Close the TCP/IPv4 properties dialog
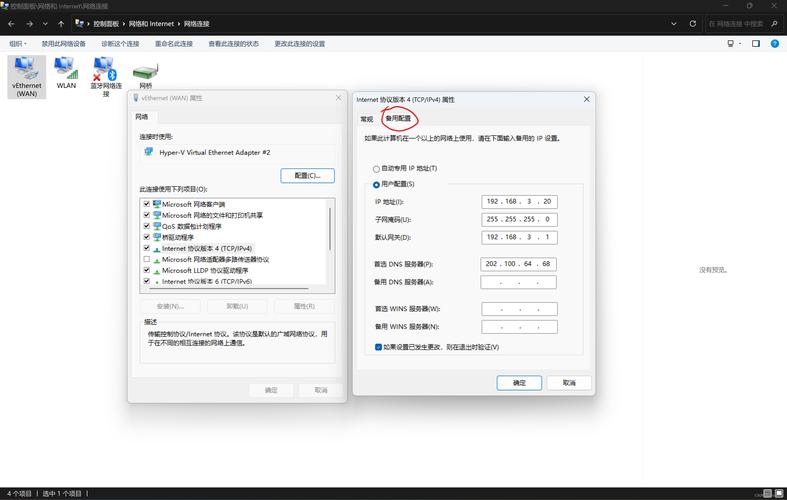787x500 pixels. coord(586,99)
